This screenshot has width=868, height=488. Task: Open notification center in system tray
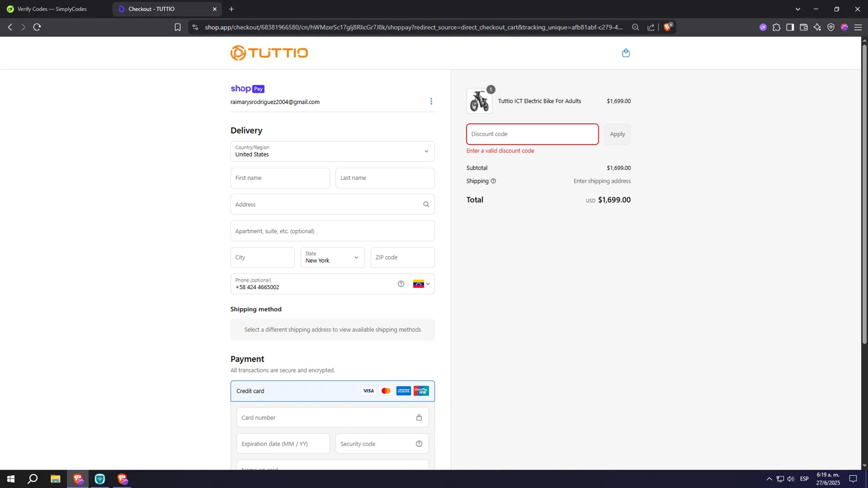(x=853, y=479)
